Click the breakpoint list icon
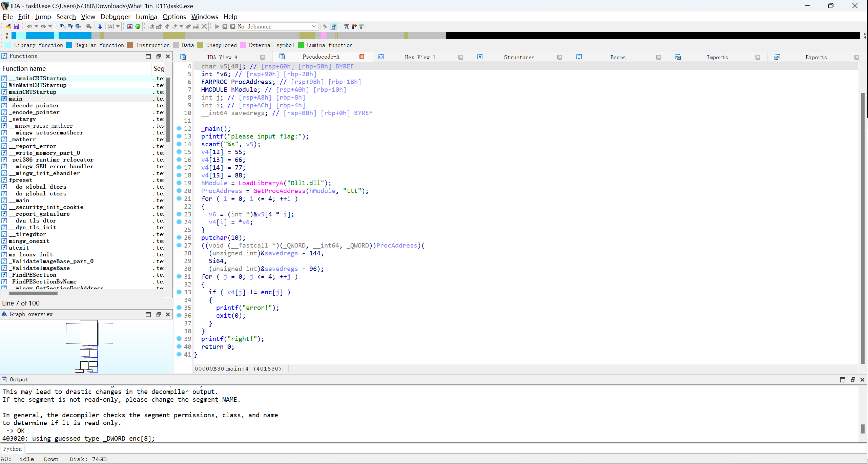This screenshot has width=868, height=464. point(346,26)
